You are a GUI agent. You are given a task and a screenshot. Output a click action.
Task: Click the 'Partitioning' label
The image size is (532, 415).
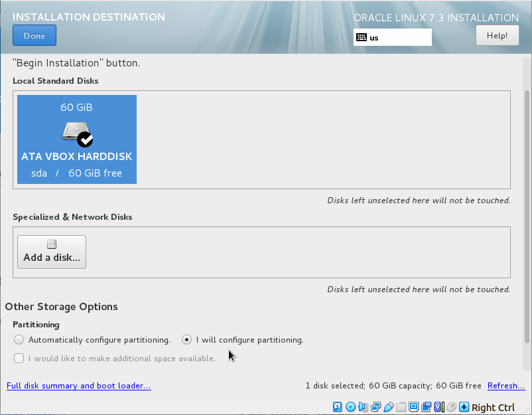[36, 325]
